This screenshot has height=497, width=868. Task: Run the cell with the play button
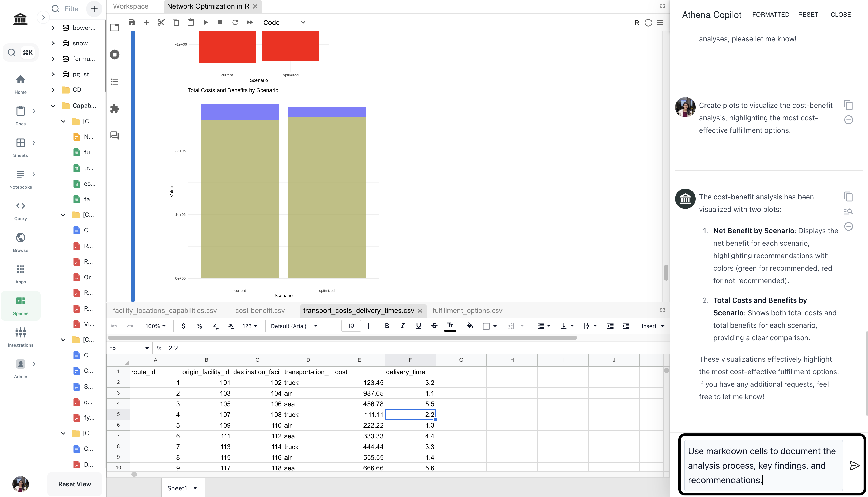pos(206,22)
